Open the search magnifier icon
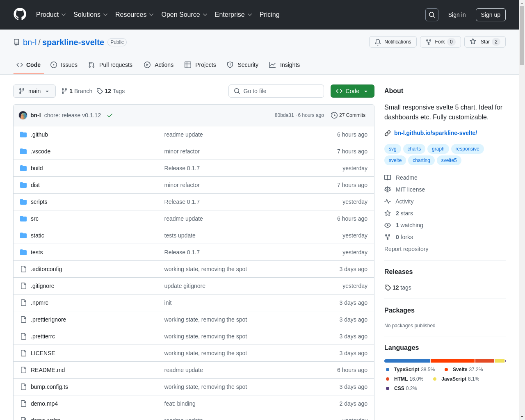The width and height of the screenshot is (525, 420). click(432, 15)
